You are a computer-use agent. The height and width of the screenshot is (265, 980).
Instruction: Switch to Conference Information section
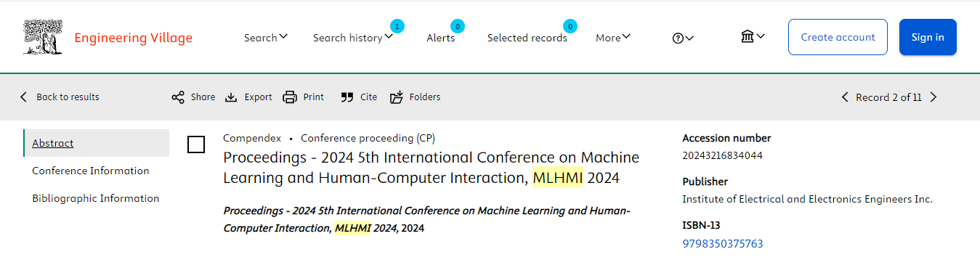click(x=91, y=171)
